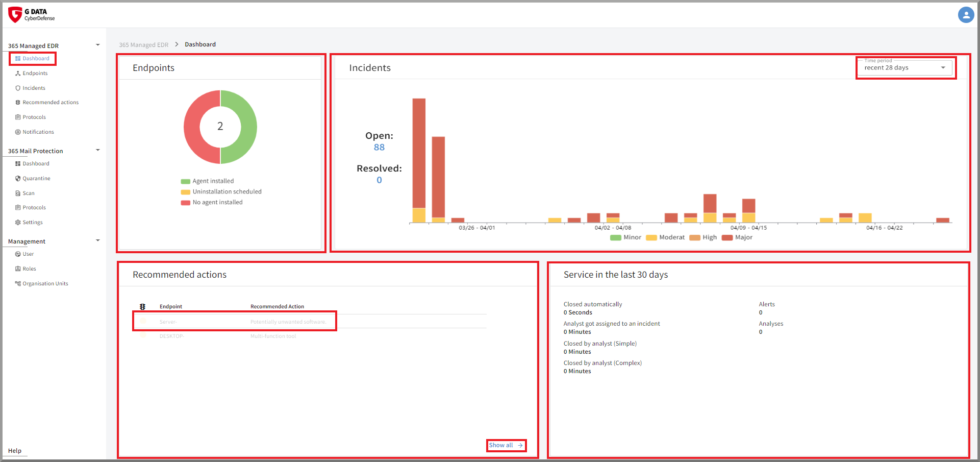The width and height of the screenshot is (980, 462).
Task: Toggle the High legend swatch in Incidents
Action: 695,237
